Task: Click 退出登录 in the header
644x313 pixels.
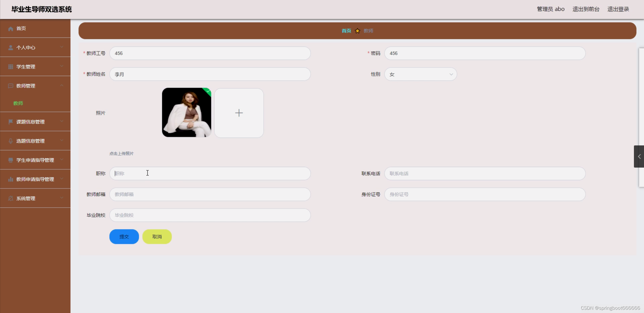Action: (x=618, y=9)
